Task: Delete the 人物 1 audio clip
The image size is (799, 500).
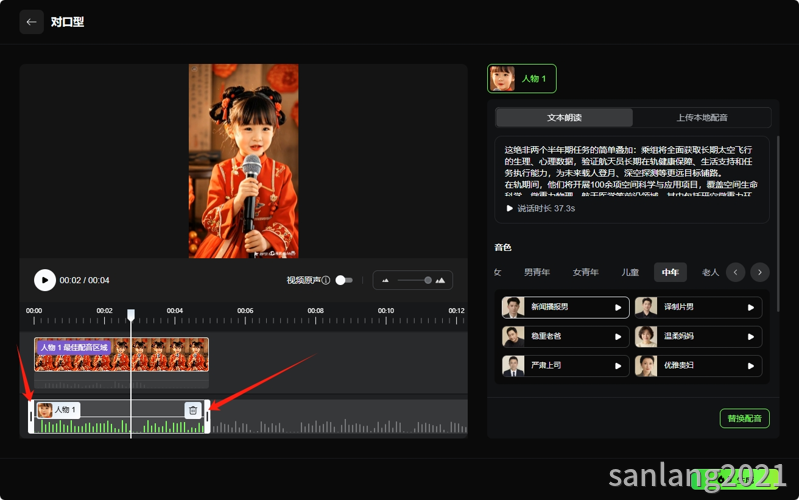Action: tap(193, 410)
